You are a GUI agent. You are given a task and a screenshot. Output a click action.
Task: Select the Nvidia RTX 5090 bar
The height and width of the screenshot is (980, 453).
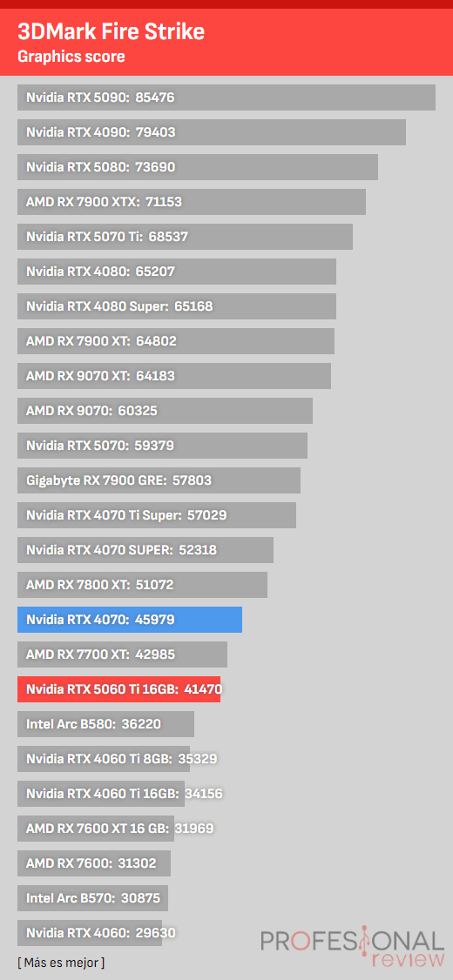point(226,97)
